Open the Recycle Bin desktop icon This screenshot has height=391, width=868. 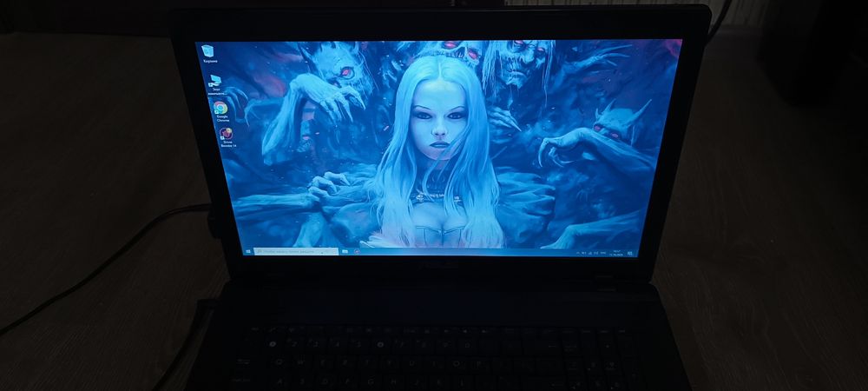[209, 54]
